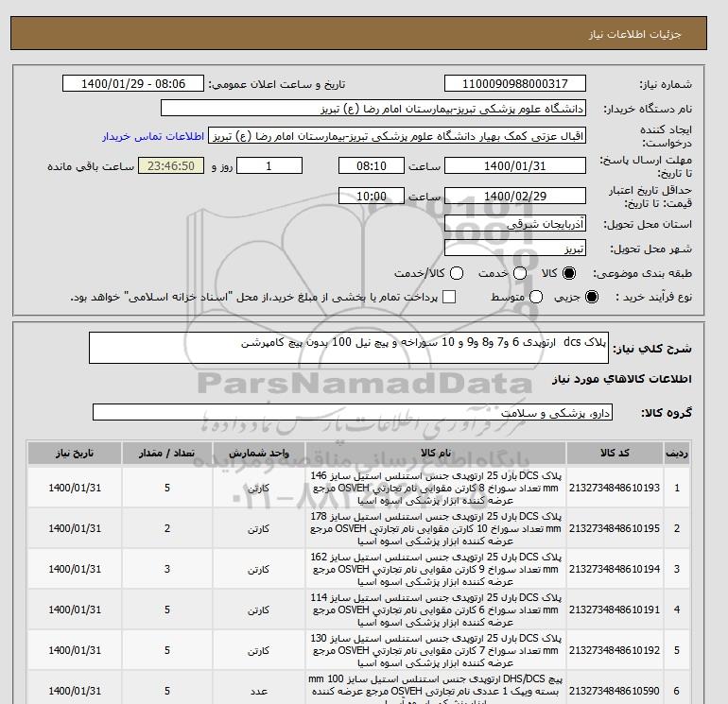
Task: Open buyer contact information link
Action: coord(153,136)
